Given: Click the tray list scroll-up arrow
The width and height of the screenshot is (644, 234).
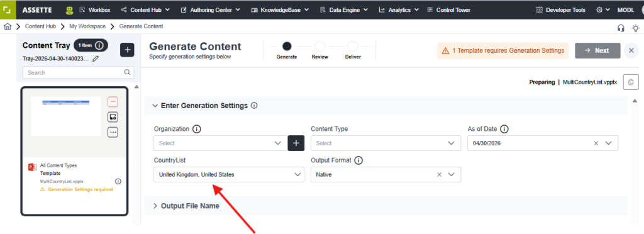Looking at the screenshot, I should (136, 87).
